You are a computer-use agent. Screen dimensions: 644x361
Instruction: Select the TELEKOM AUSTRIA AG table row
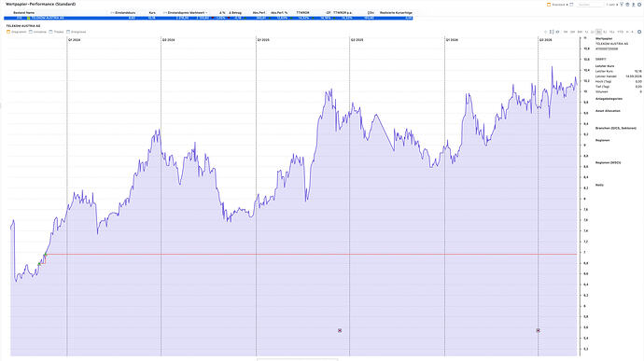208,18
